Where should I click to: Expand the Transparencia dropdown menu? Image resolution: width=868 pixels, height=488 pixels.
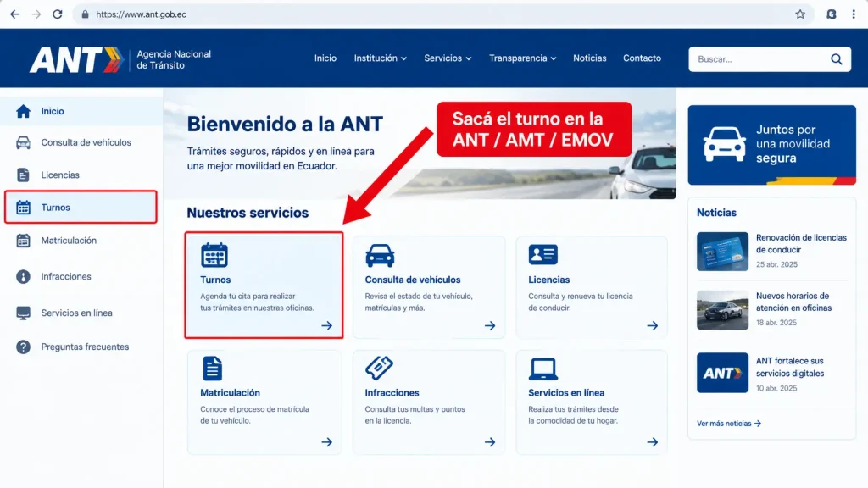point(522,58)
